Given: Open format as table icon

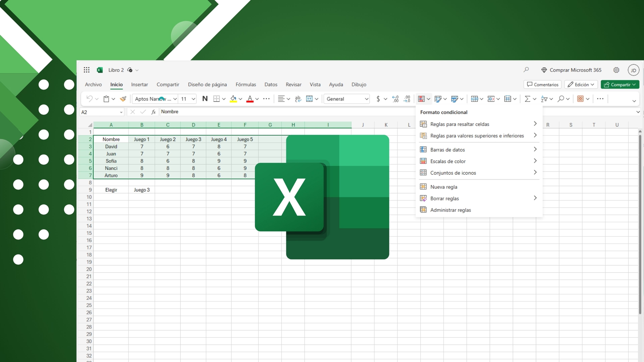Looking at the screenshot, I should [x=438, y=99].
